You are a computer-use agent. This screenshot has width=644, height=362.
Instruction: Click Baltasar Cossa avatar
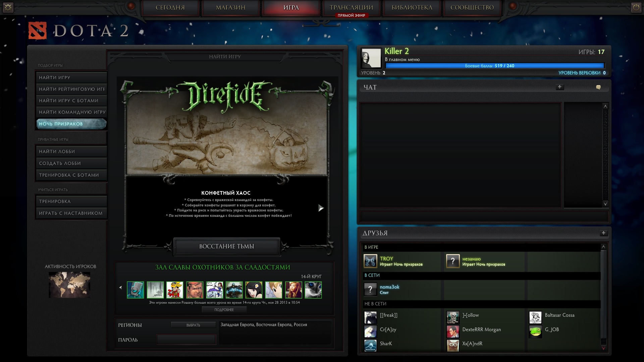[x=535, y=317]
